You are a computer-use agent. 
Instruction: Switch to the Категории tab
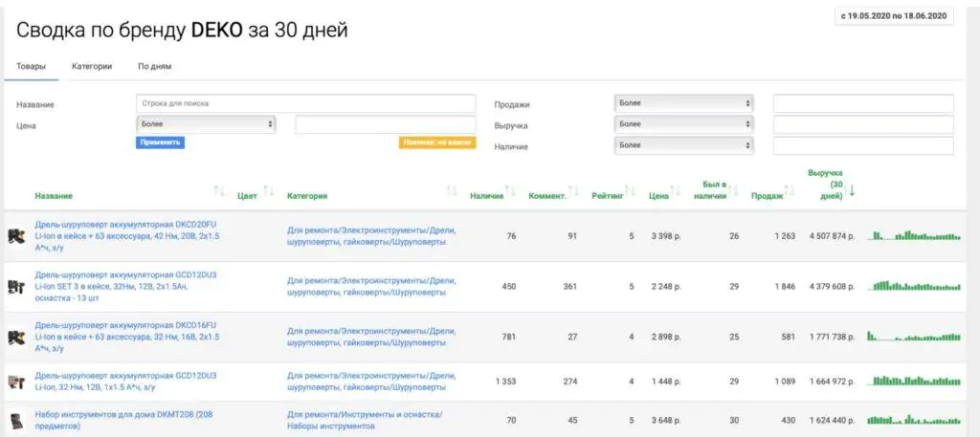pos(92,66)
